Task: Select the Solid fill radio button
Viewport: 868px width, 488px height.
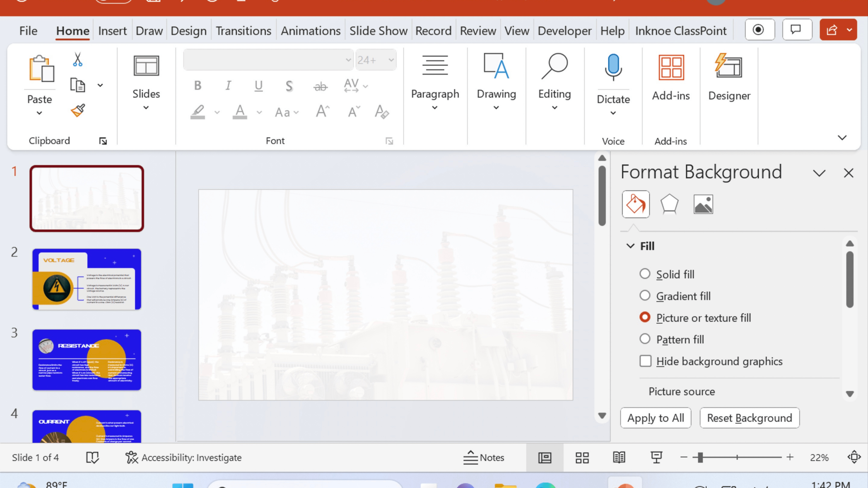Action: pos(644,273)
